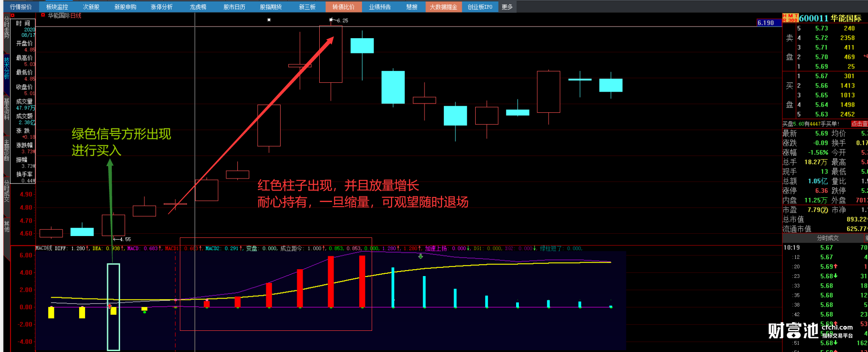Open the 股市日历 tab
Image resolution: width=868 pixels, height=352 pixels.
tap(234, 7)
